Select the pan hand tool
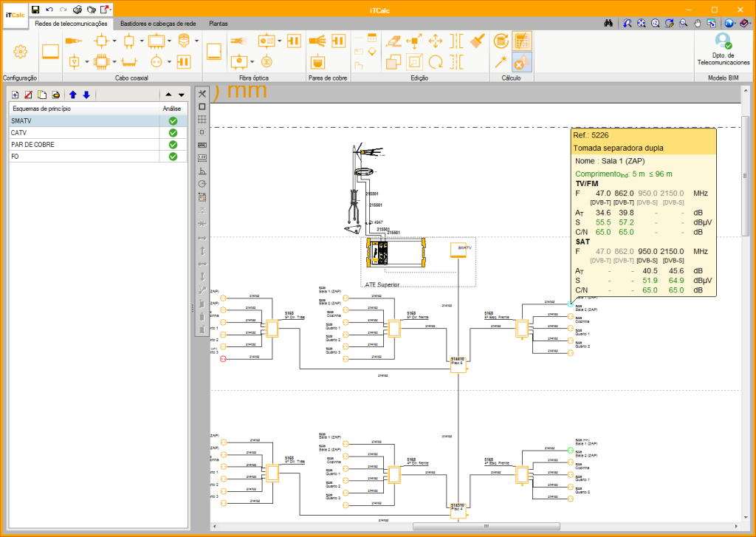Viewport: 756px width, 537px height. point(697,23)
